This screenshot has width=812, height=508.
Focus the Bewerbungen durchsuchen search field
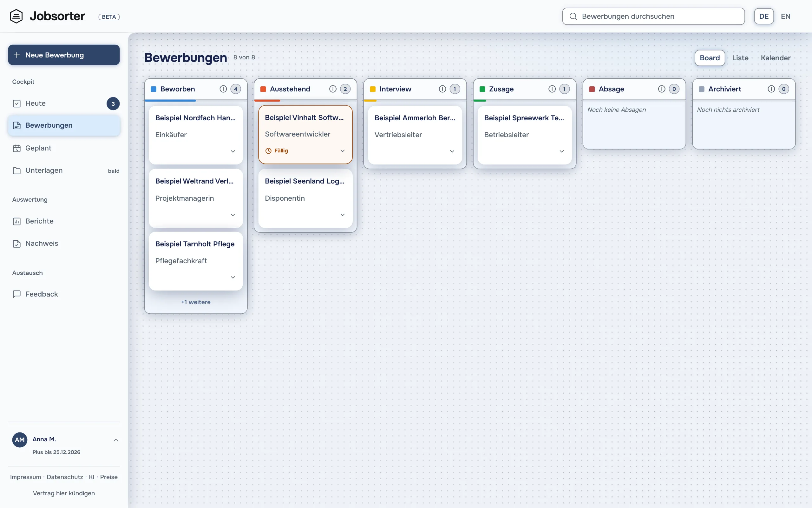(x=653, y=16)
